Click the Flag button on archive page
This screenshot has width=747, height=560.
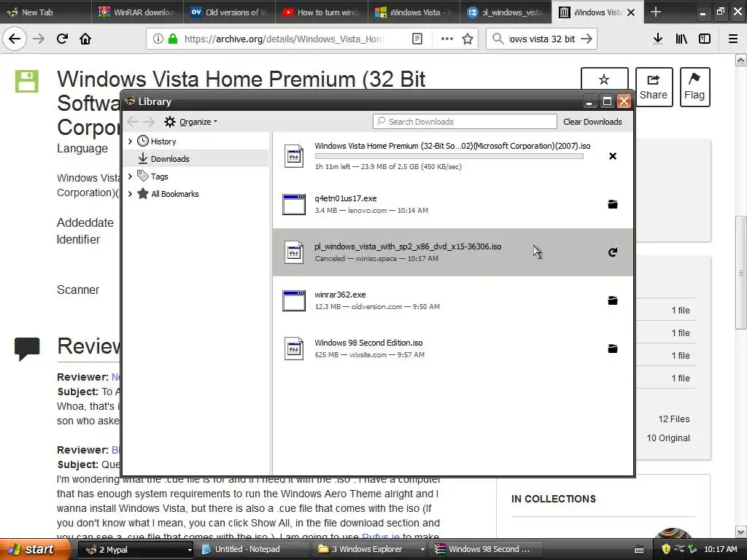694,87
